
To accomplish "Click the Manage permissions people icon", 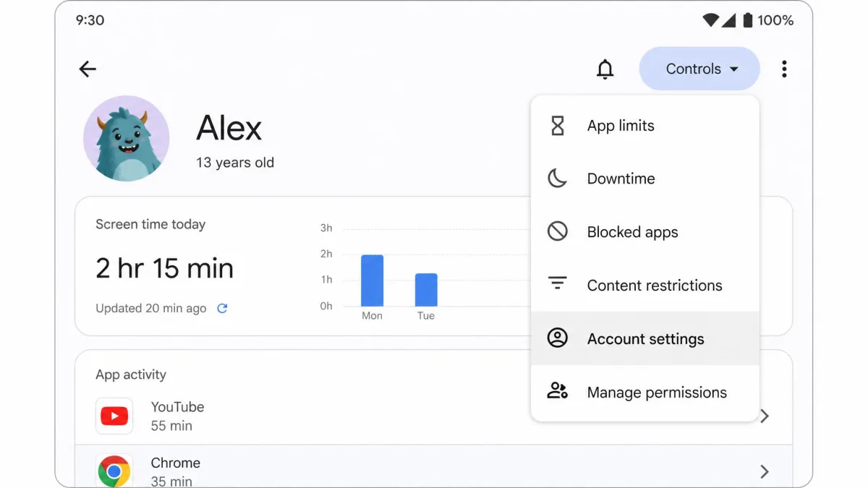I will 558,391.
